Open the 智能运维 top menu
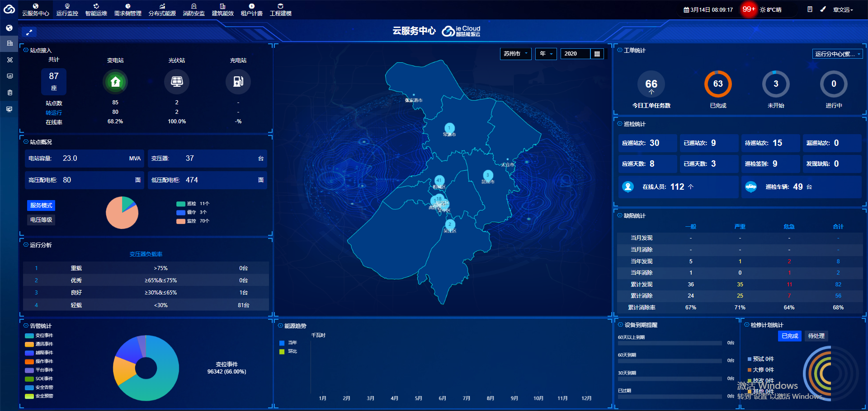868x411 pixels. pyautogui.click(x=96, y=9)
